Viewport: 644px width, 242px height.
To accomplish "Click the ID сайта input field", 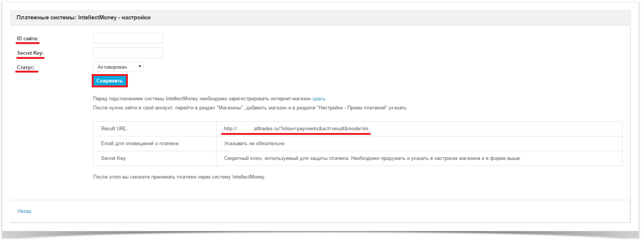I will 128,38.
